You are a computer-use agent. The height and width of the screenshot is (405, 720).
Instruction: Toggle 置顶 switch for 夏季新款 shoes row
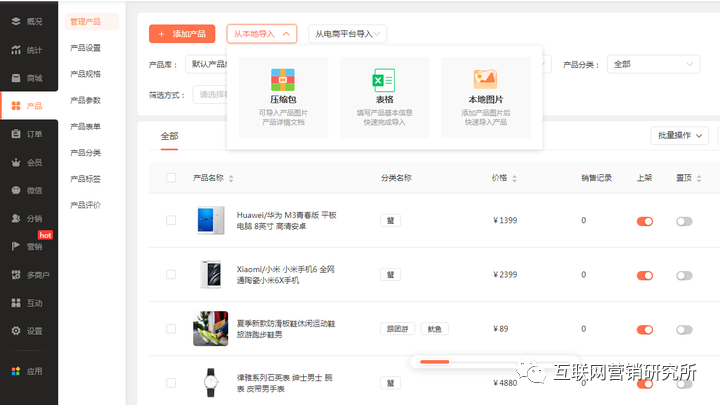pos(684,330)
